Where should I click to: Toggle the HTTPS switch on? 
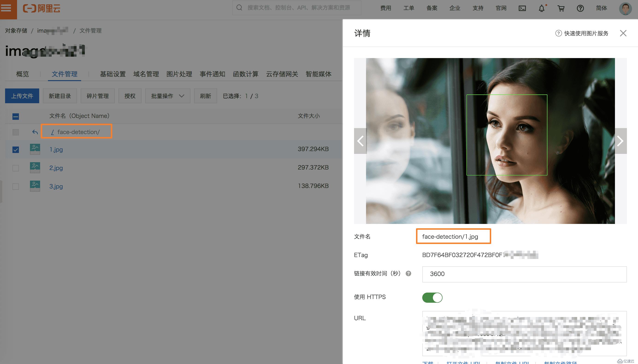433,297
